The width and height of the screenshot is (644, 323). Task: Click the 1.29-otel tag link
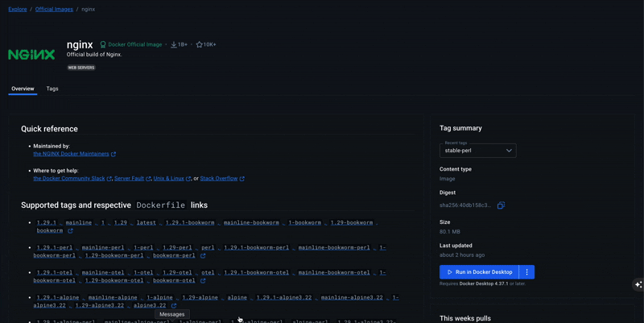pos(177,272)
